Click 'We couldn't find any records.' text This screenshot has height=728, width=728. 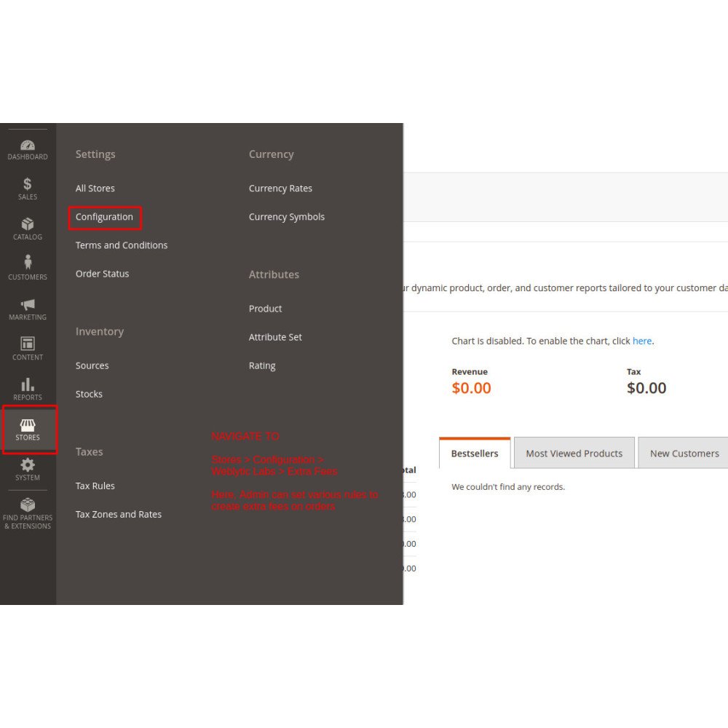(x=508, y=487)
